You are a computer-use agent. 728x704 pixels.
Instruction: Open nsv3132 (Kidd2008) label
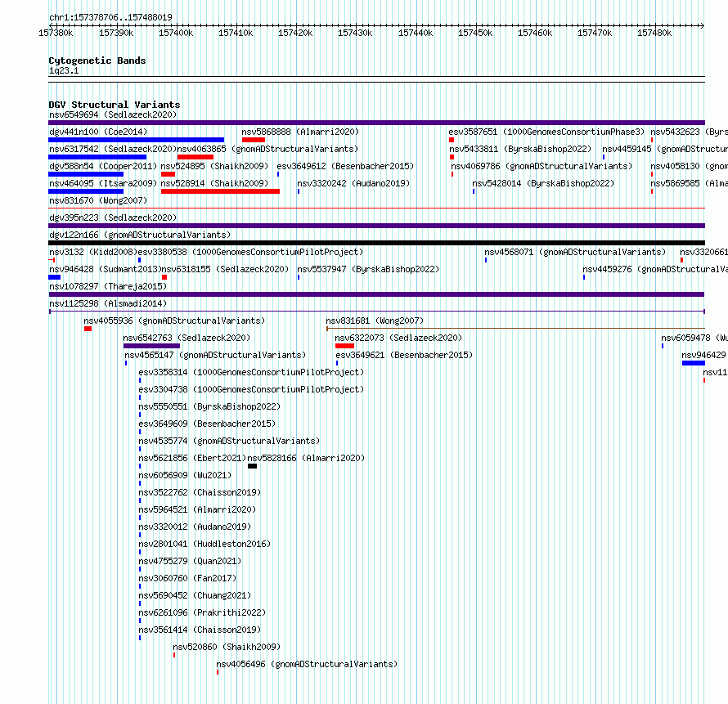tap(93, 252)
